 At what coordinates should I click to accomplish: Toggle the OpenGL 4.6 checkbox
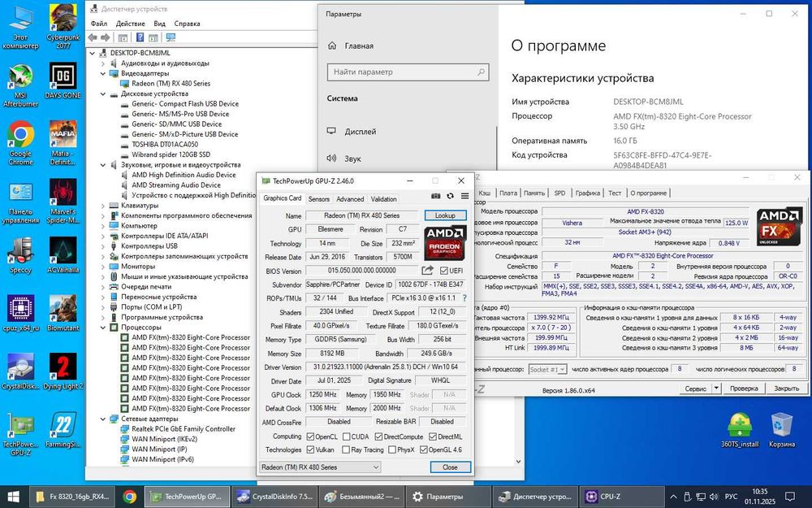(x=423, y=449)
